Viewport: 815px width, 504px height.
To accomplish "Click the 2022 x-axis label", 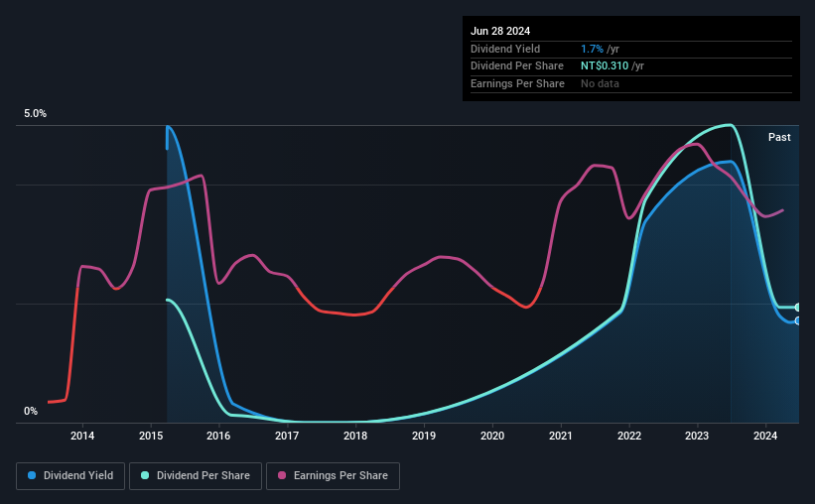I will point(629,436).
